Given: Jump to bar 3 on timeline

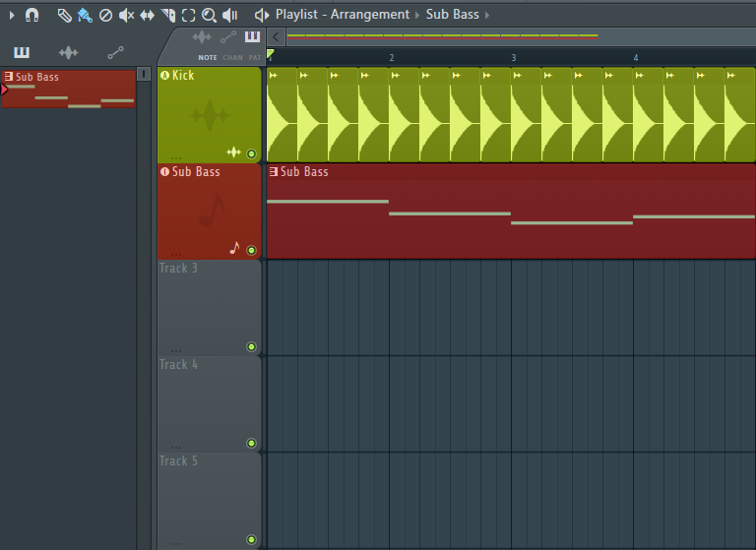Looking at the screenshot, I should pyautogui.click(x=514, y=57).
